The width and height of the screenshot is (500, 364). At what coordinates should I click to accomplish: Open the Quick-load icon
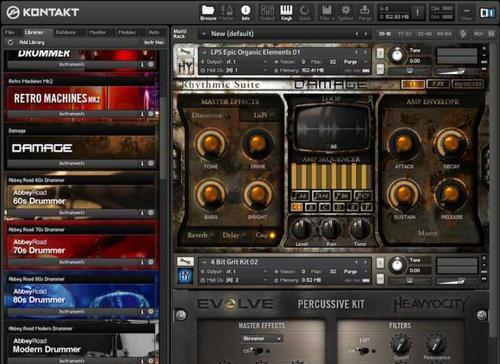coord(304,13)
